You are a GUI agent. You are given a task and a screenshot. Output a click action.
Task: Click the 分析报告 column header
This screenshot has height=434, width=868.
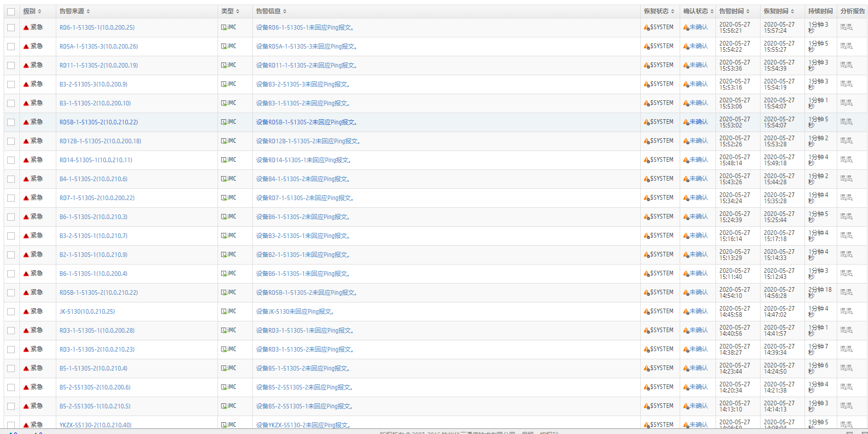[853, 11]
